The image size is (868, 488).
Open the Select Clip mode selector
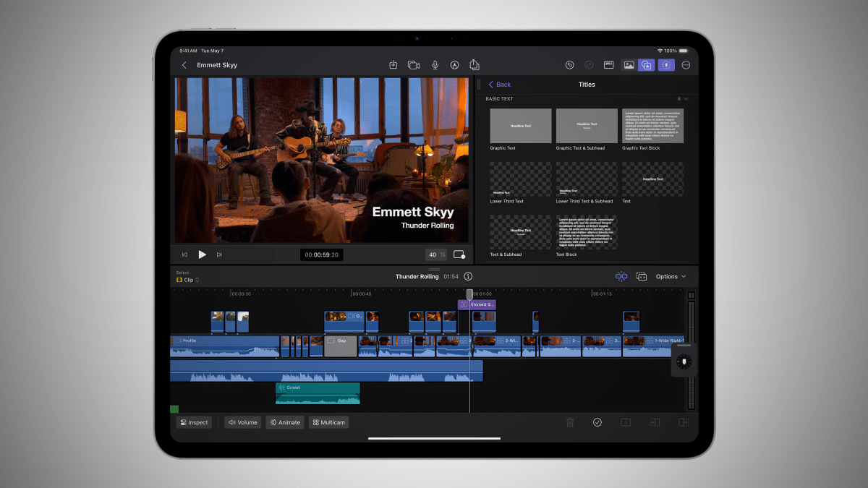(188, 280)
